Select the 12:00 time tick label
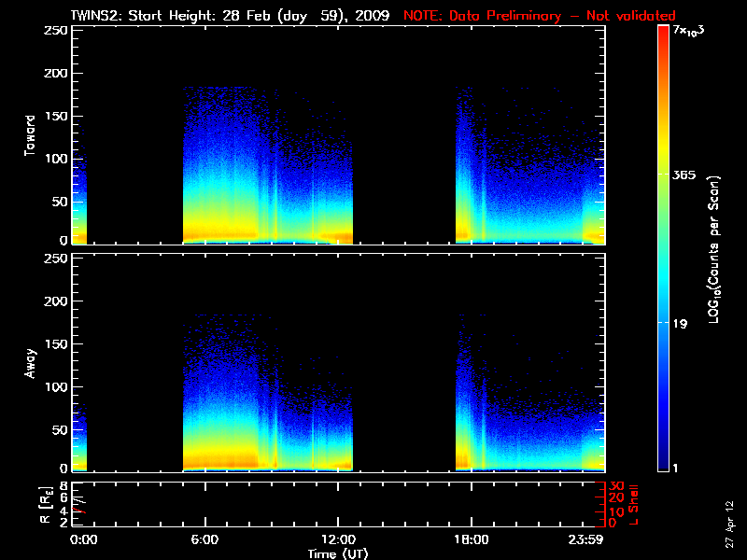This screenshot has height=560, width=747. click(337, 539)
